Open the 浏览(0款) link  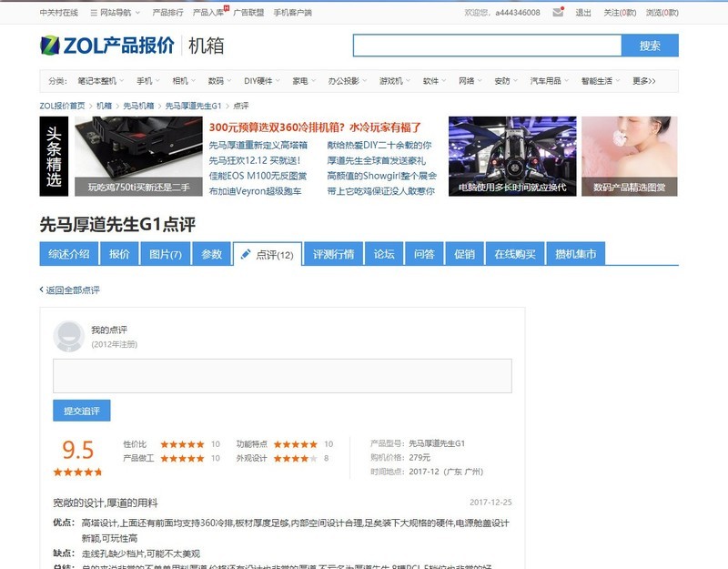coord(662,13)
